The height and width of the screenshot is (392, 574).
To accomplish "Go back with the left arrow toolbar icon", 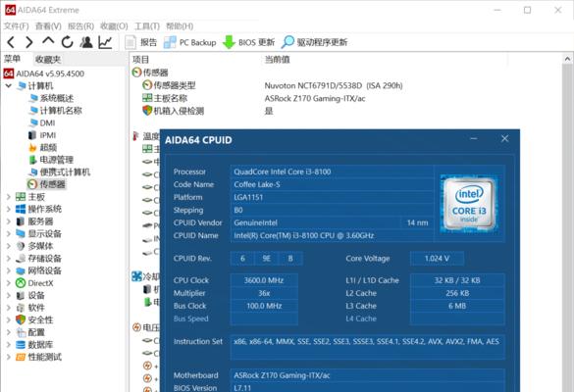I will (x=11, y=42).
